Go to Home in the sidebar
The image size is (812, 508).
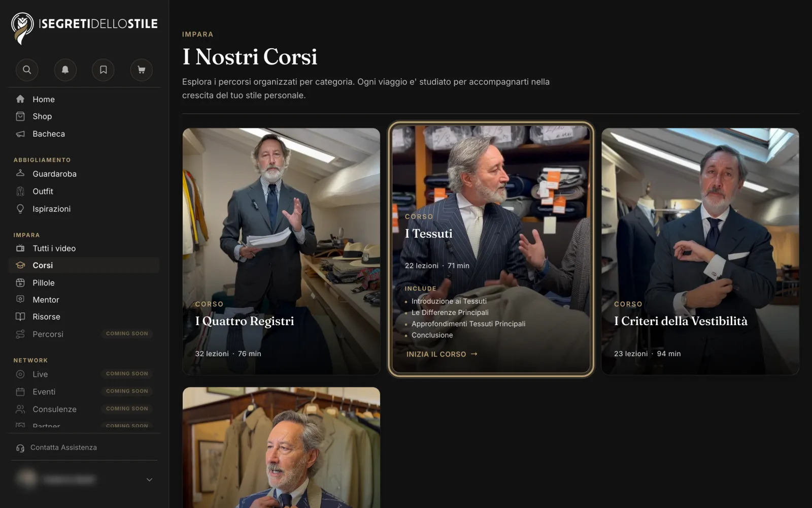click(84, 99)
